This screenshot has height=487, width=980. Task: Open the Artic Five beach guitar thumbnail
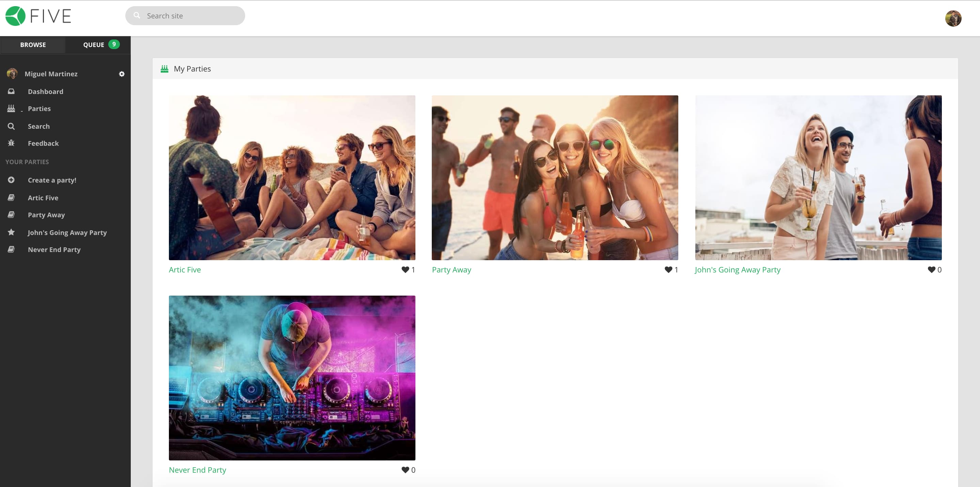pos(292,178)
